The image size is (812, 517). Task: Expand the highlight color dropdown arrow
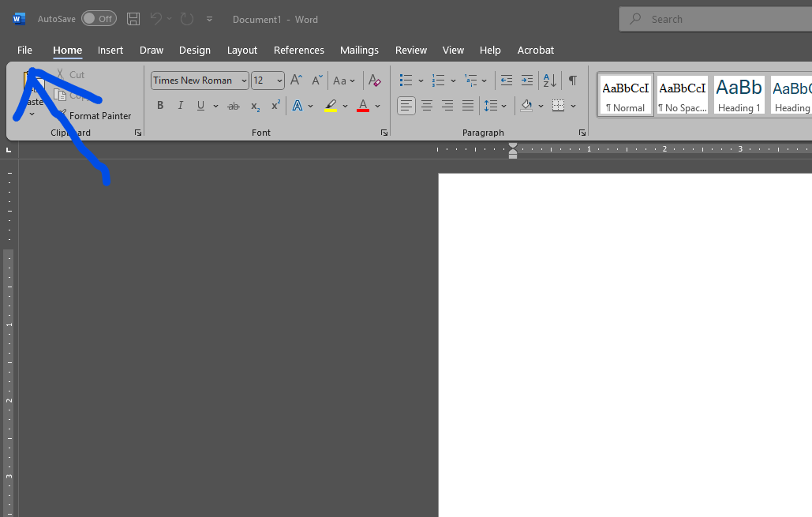pos(345,107)
